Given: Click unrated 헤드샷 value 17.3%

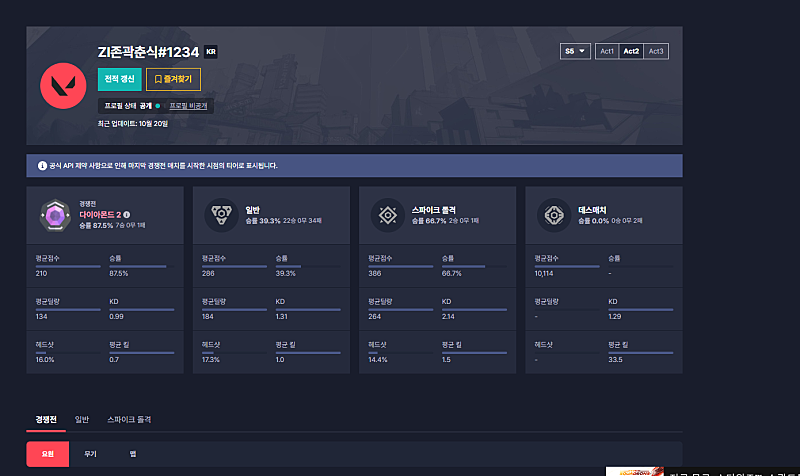Looking at the screenshot, I should pyautogui.click(x=211, y=360).
